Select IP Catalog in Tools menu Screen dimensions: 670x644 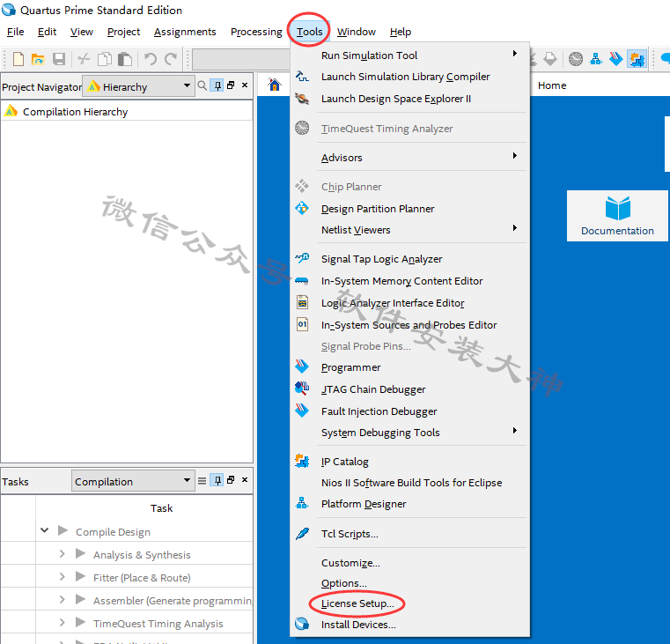pyautogui.click(x=409, y=462)
